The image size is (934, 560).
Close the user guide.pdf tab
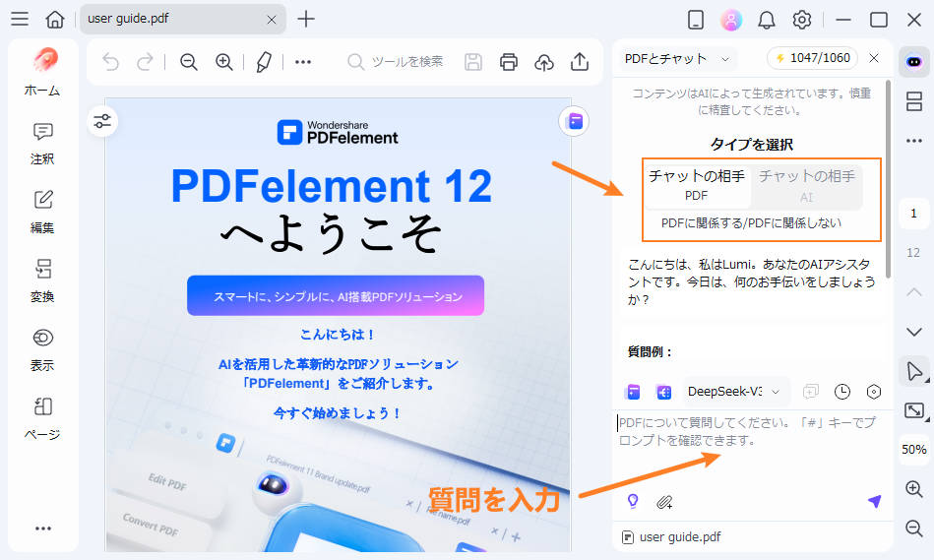pyautogui.click(x=272, y=20)
